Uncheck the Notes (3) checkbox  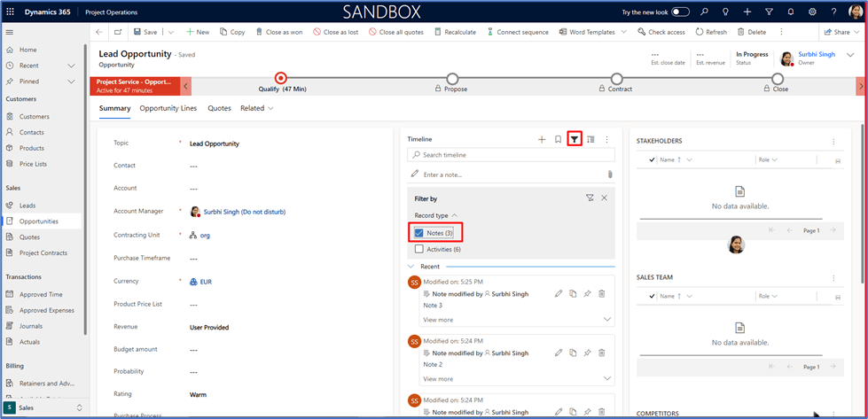point(419,233)
